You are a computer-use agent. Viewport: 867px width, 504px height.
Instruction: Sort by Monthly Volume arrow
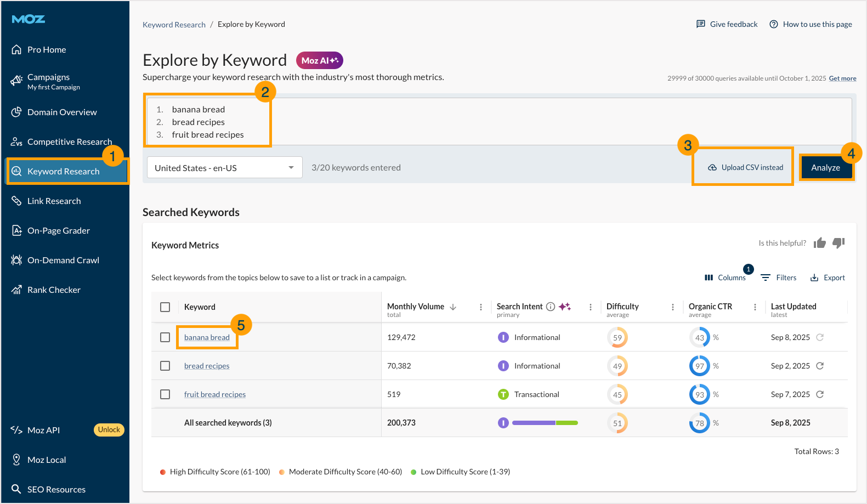pos(453,307)
